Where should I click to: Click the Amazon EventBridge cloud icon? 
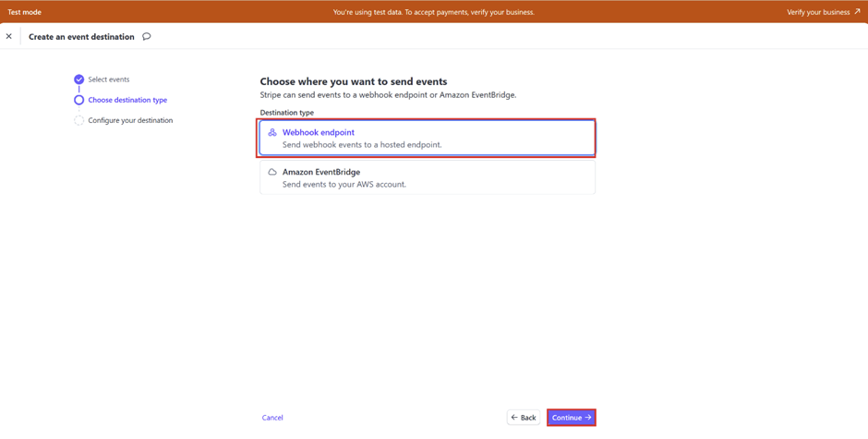click(x=272, y=172)
